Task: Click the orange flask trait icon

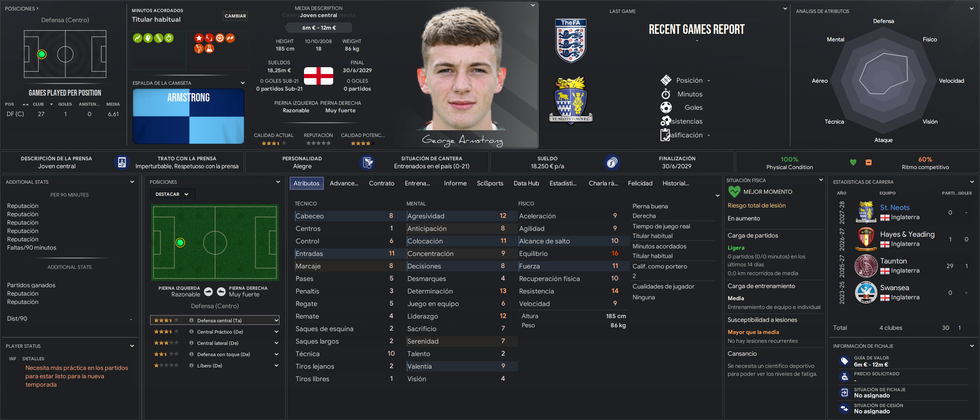Action: pos(209,48)
